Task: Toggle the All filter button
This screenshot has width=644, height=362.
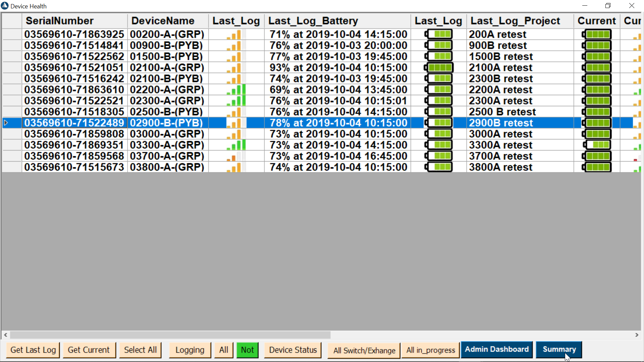Action: [224, 350]
